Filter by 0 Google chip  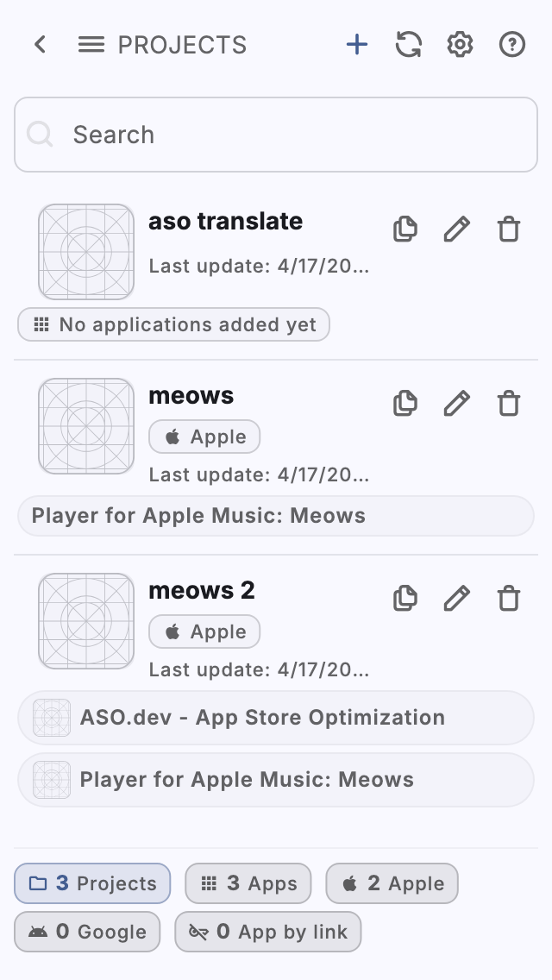click(x=87, y=931)
